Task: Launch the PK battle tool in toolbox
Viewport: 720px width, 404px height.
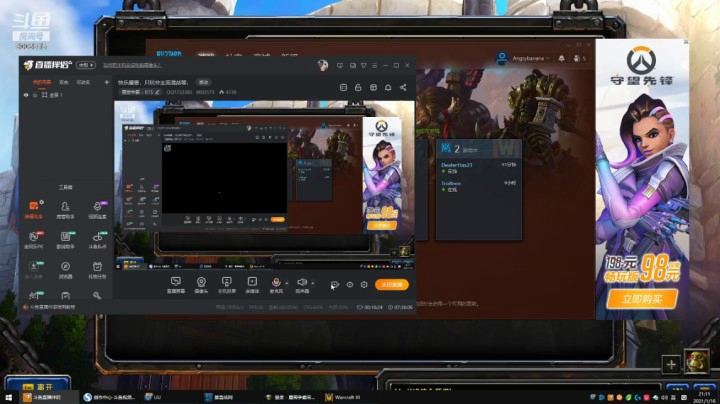Action: point(34,240)
